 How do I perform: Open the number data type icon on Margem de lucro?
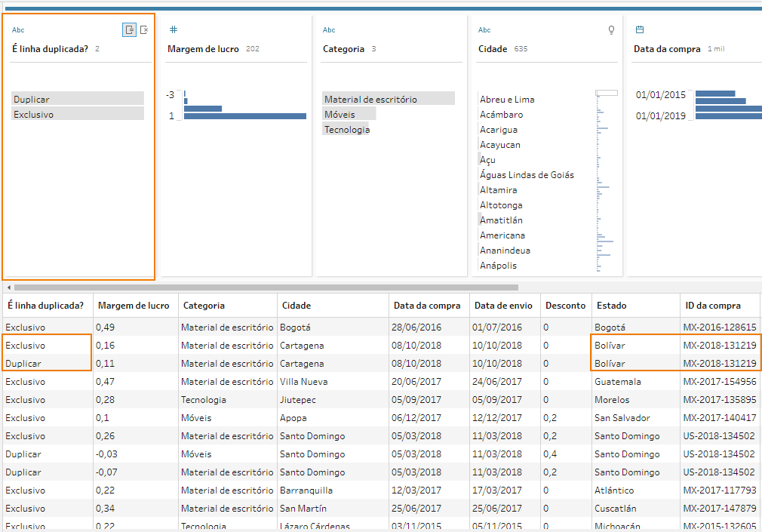pos(174,29)
